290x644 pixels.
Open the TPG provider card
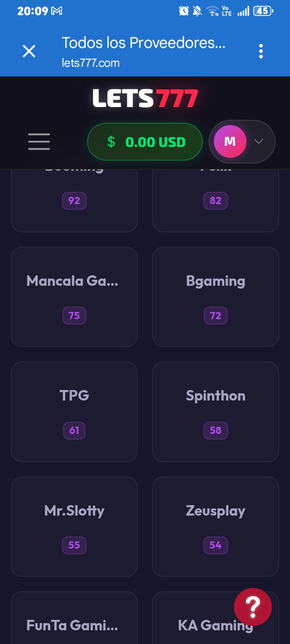click(74, 412)
